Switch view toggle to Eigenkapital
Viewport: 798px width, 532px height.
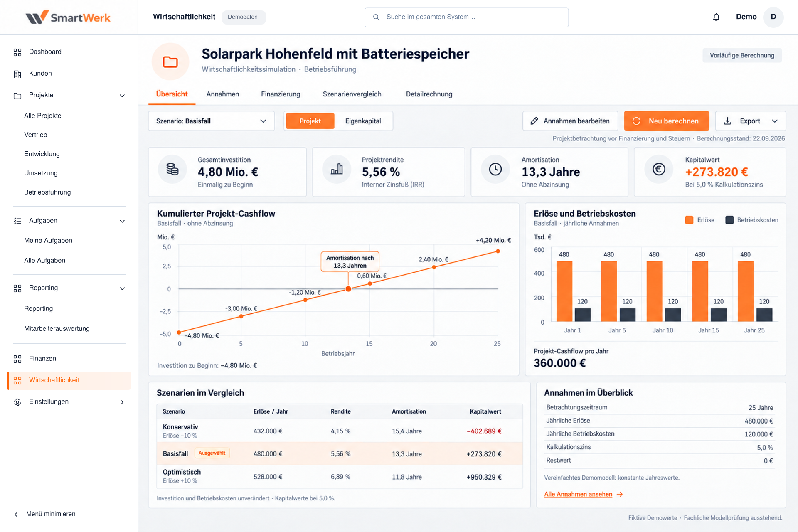point(363,121)
